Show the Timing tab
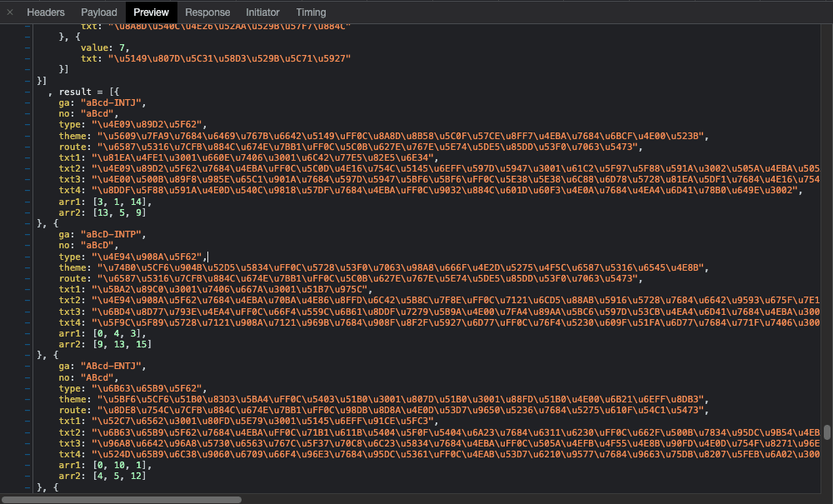This screenshot has height=504, width=833. (x=311, y=12)
